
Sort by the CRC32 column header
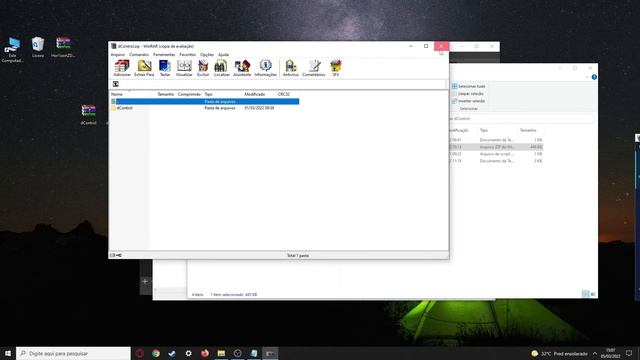click(284, 94)
